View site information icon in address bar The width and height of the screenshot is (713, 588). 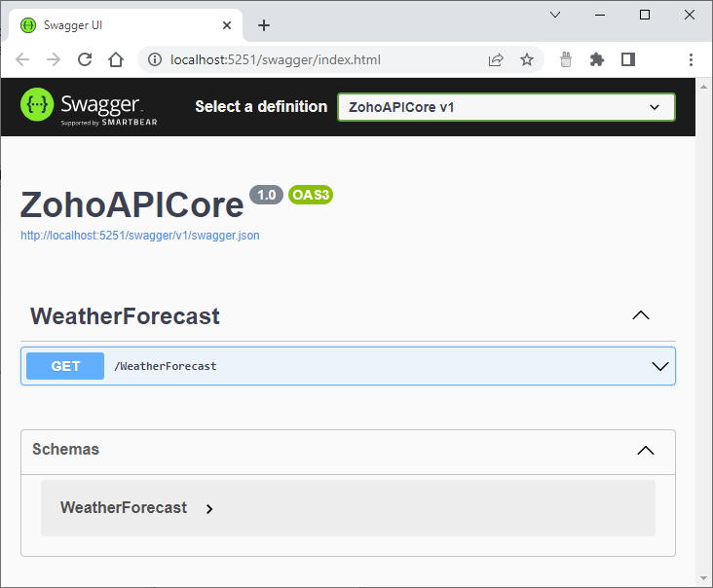tap(155, 59)
